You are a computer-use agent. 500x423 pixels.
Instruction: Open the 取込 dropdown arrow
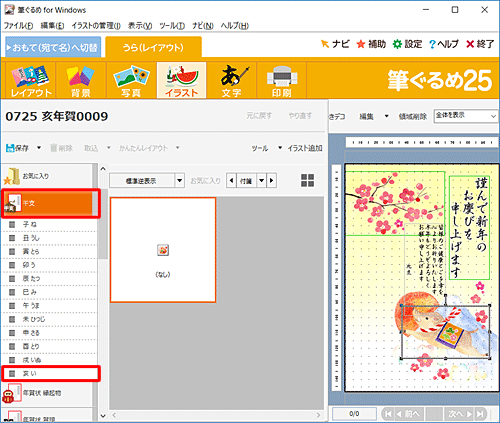tap(109, 148)
